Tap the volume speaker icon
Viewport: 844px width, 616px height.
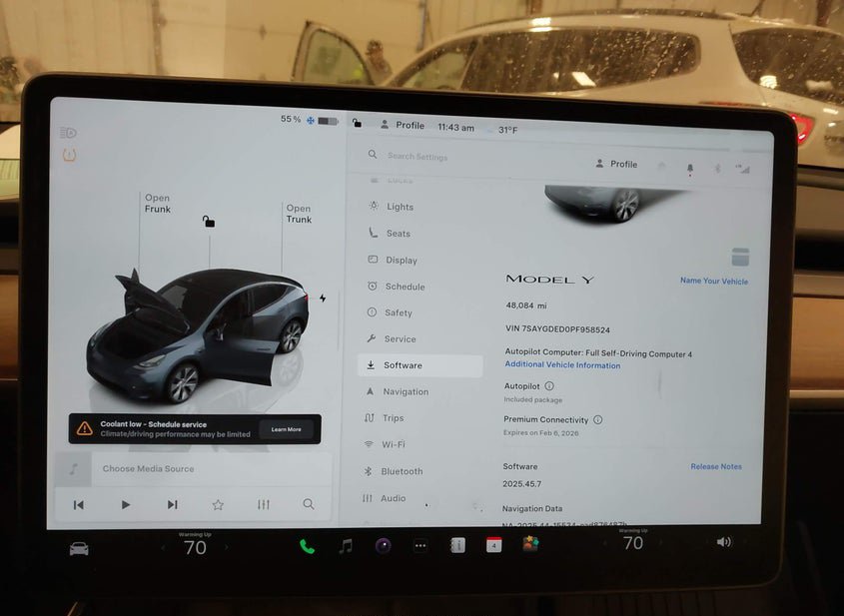tap(723, 542)
